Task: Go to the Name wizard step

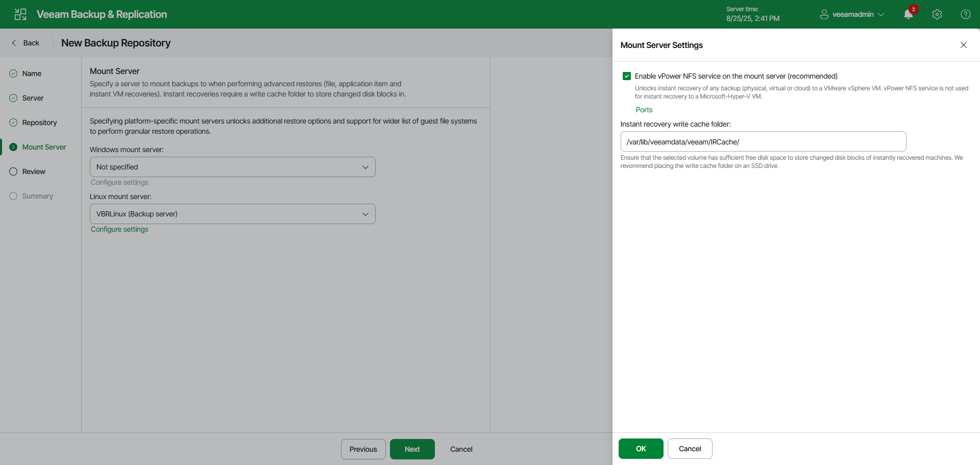Action: point(32,74)
